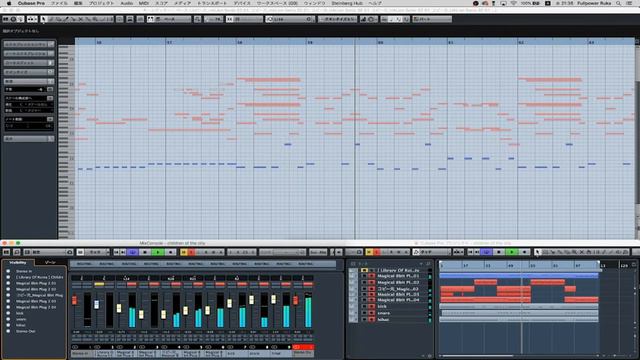
Task: Expand the コードエディット inspector section
Action: click(x=29, y=63)
